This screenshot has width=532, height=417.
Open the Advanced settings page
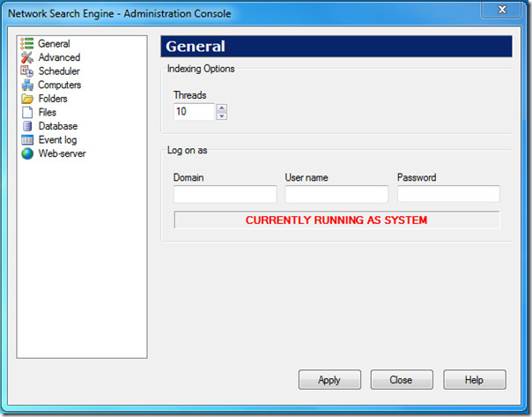59,57
